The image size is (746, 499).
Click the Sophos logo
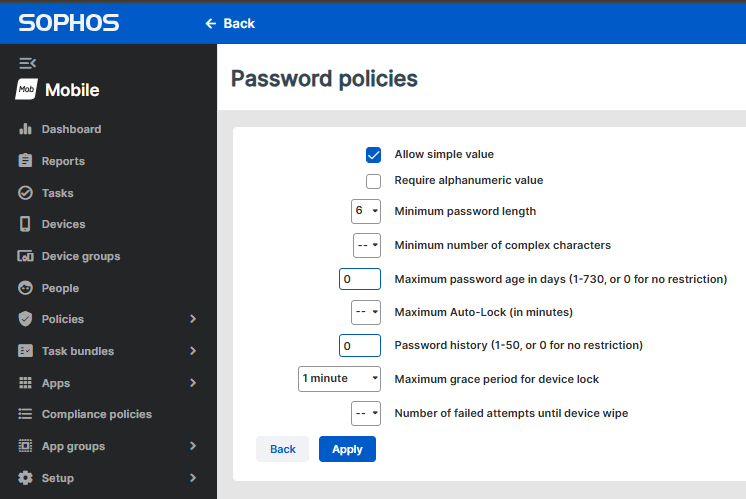tap(69, 23)
